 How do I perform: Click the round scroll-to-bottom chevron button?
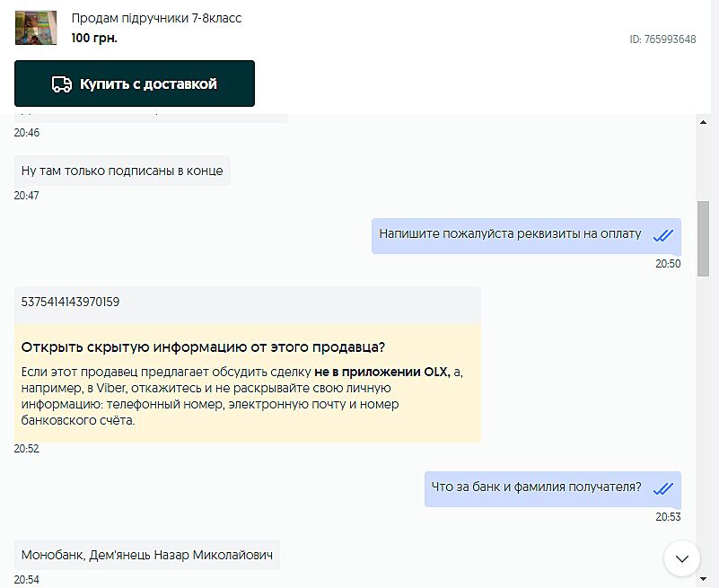pos(681,558)
